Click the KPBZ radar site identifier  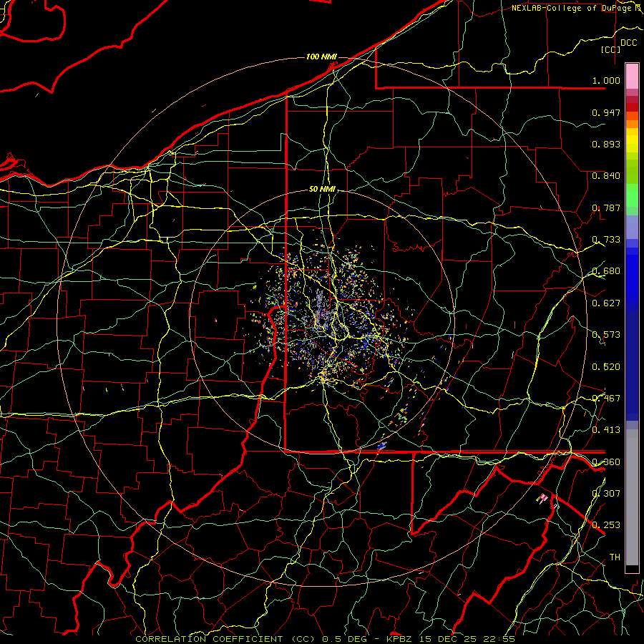(x=401, y=639)
